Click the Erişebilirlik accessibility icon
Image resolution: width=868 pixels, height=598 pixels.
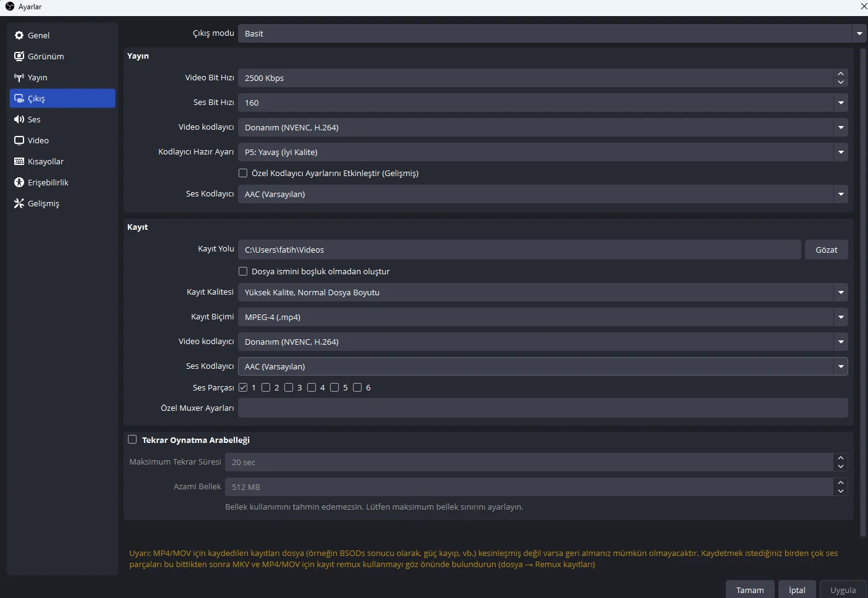click(x=19, y=182)
